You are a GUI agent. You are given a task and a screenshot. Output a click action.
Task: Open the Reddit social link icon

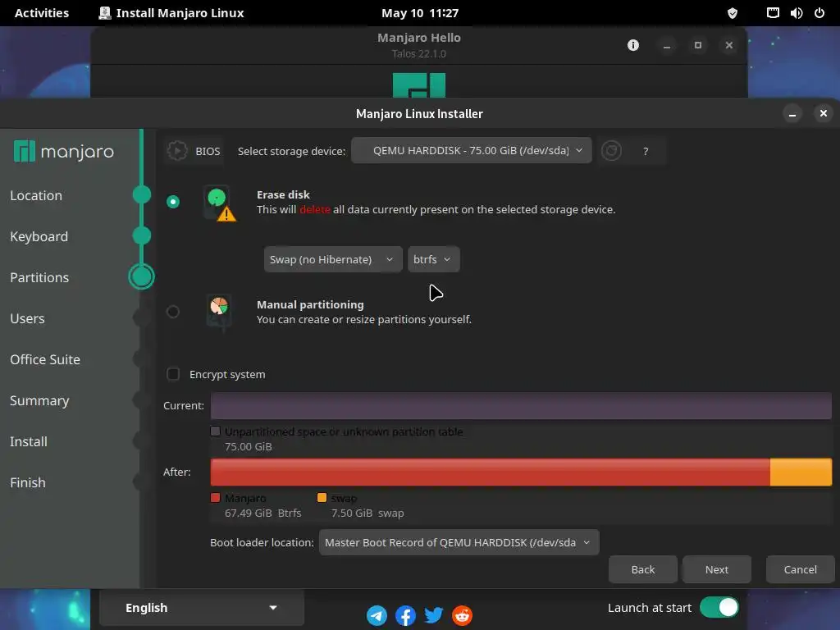(x=463, y=615)
